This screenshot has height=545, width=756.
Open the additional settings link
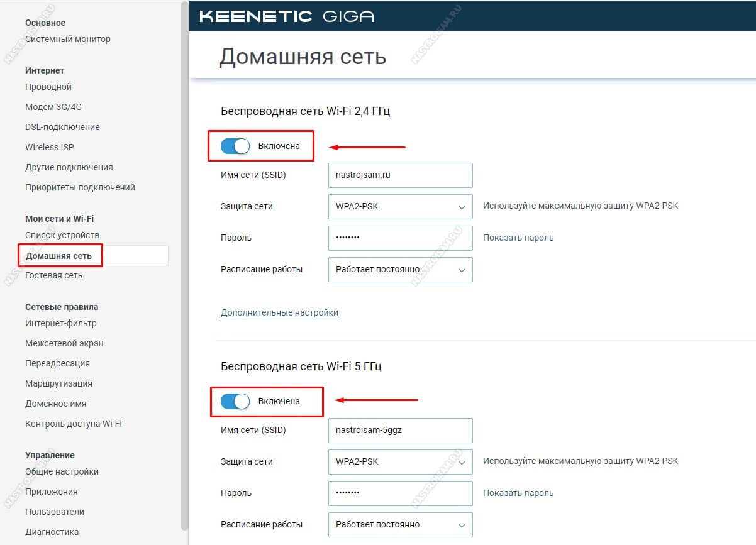coord(279,312)
